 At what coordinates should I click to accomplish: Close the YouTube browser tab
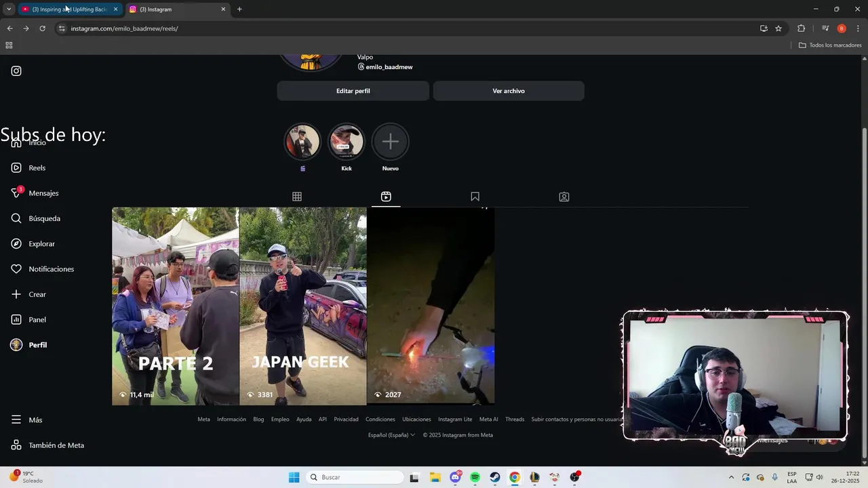(x=115, y=9)
